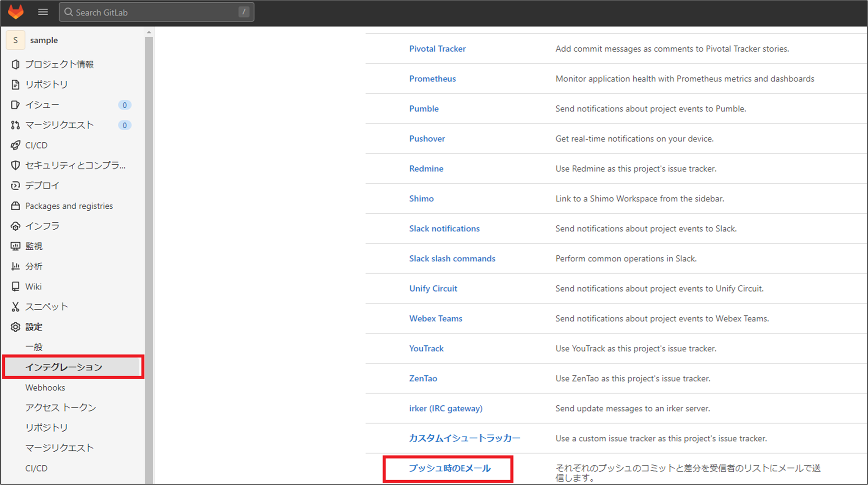The image size is (868, 485).
Task: Click the merge request icon in sidebar
Action: click(x=16, y=125)
